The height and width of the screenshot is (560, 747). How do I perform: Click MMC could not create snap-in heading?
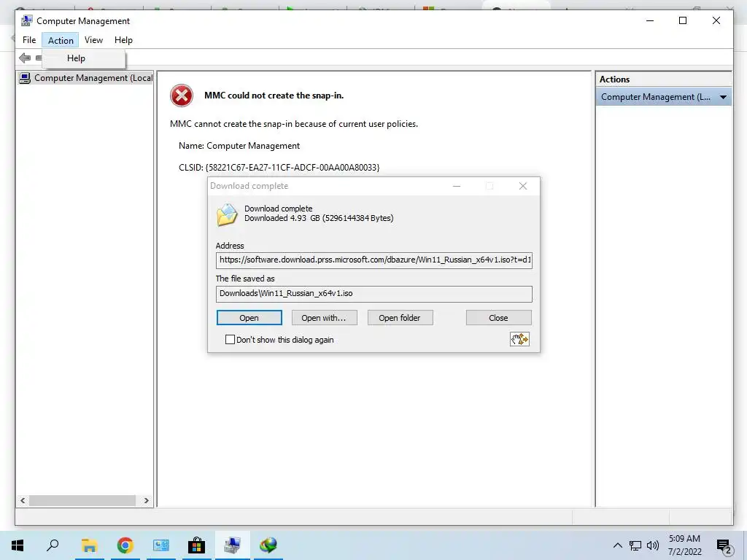(274, 96)
